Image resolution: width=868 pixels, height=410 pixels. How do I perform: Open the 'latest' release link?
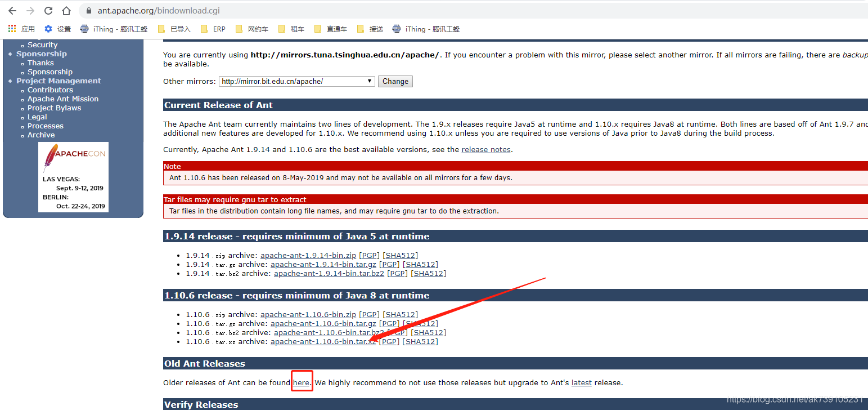(582, 383)
